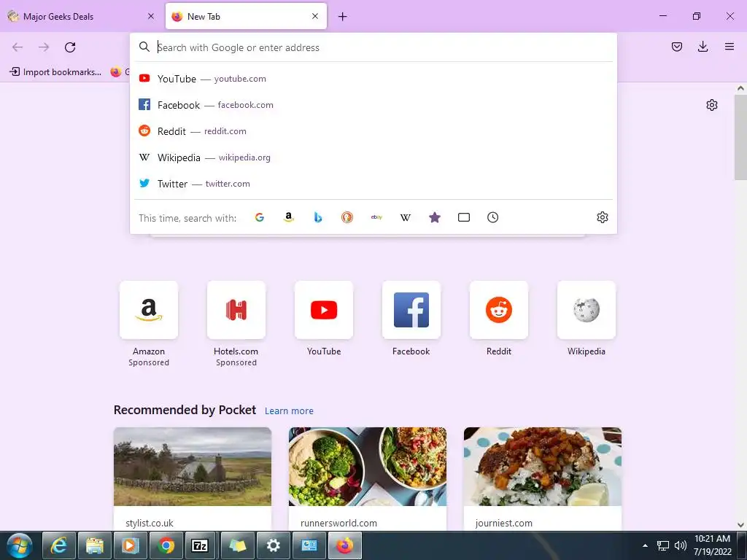Click the vertical scrollbar thumb

[x=740, y=137]
